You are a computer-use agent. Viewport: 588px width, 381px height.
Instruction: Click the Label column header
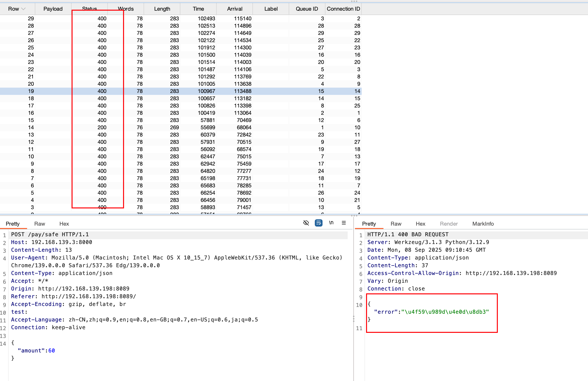[x=271, y=9]
